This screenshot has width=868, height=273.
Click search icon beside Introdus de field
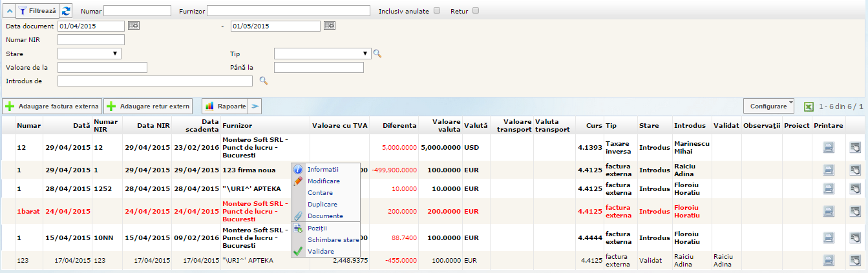(263, 81)
